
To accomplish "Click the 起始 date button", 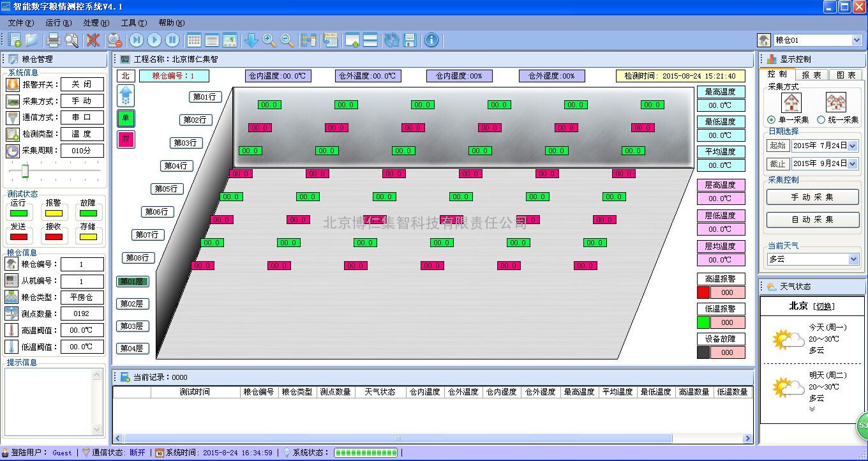I will [777, 146].
